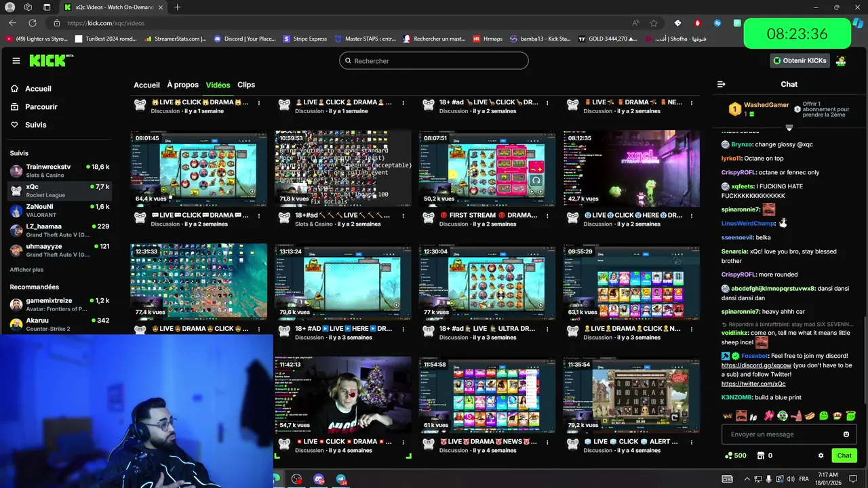Click the Accueil home icon in the sidebar

click(x=15, y=89)
